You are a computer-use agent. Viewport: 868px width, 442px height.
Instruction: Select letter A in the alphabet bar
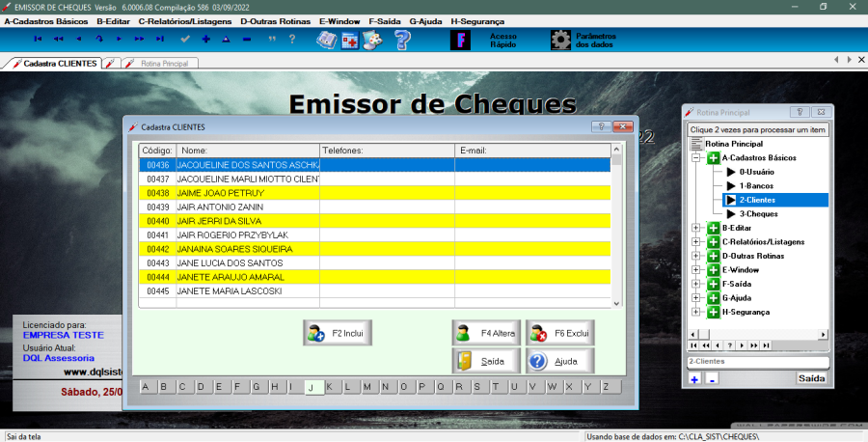click(x=146, y=387)
